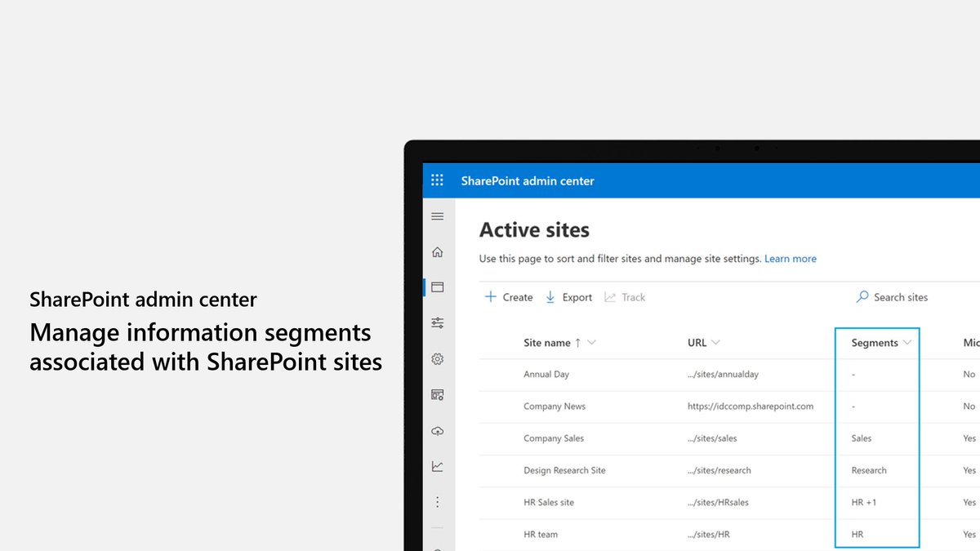Click the .../sites/sales URL cell
Viewport: 980px width, 551px height.
point(712,438)
